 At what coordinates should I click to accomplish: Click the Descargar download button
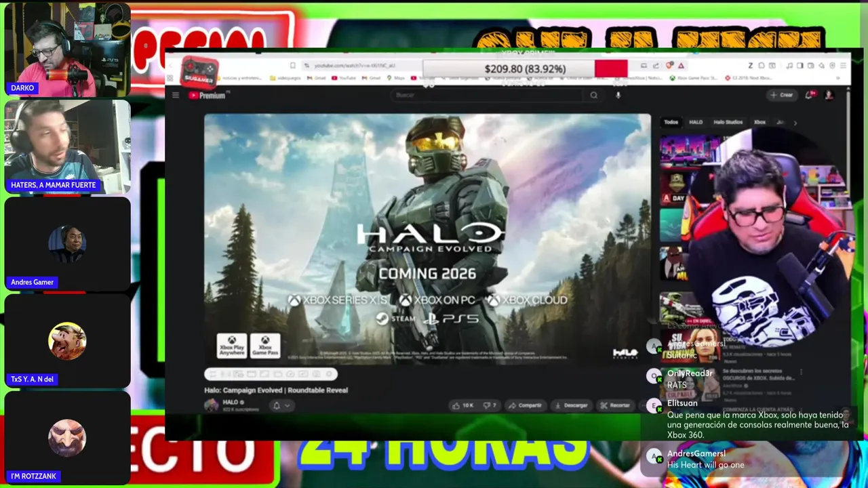(572, 405)
